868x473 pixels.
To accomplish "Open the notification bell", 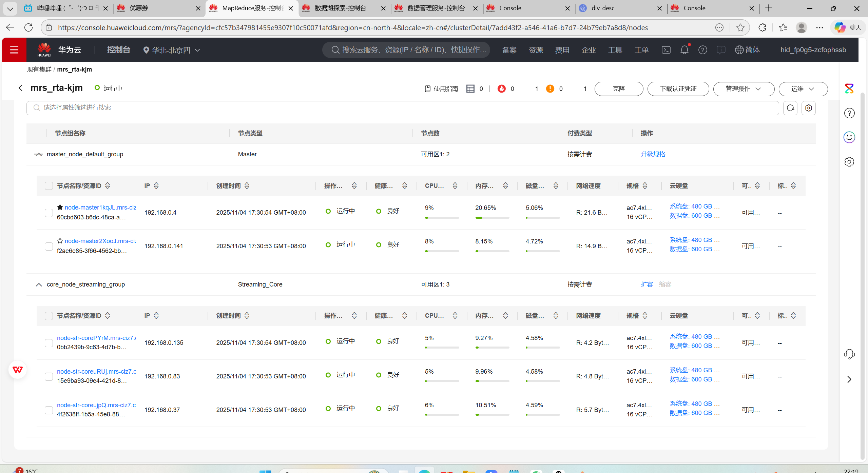I will click(x=684, y=50).
